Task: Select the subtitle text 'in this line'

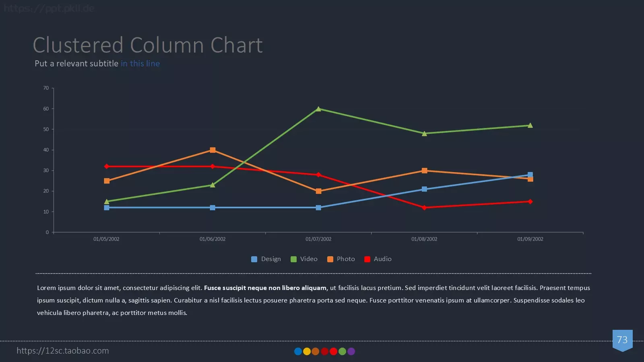Action: coord(140,64)
